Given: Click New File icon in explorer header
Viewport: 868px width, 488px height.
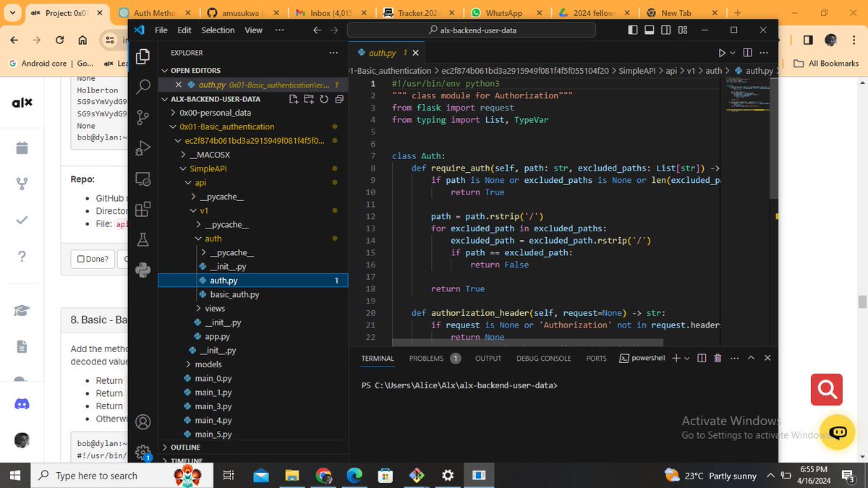Looking at the screenshot, I should (294, 99).
